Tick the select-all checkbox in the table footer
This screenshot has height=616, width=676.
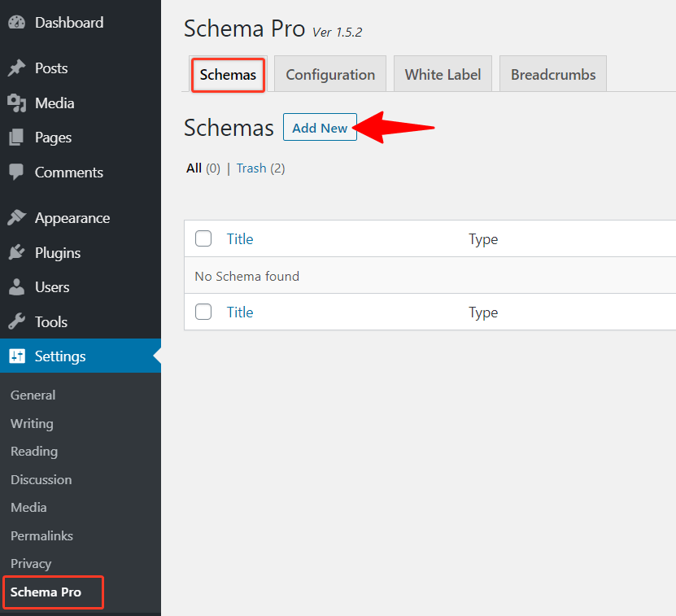(x=203, y=312)
